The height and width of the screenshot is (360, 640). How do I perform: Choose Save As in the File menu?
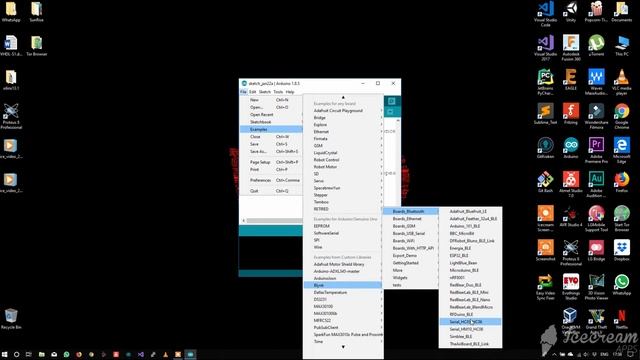[x=271, y=151]
